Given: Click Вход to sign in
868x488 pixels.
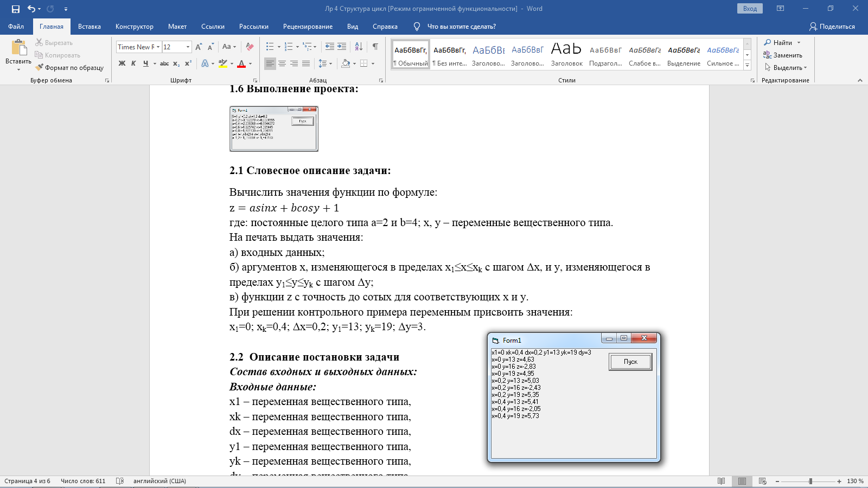Looking at the screenshot, I should (x=750, y=9).
